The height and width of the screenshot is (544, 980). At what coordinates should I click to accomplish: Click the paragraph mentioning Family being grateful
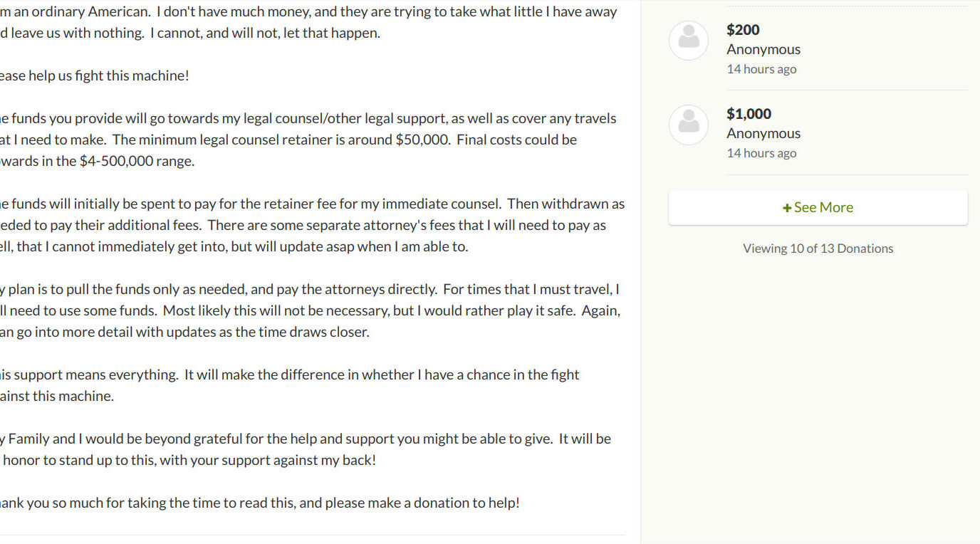[306, 449]
